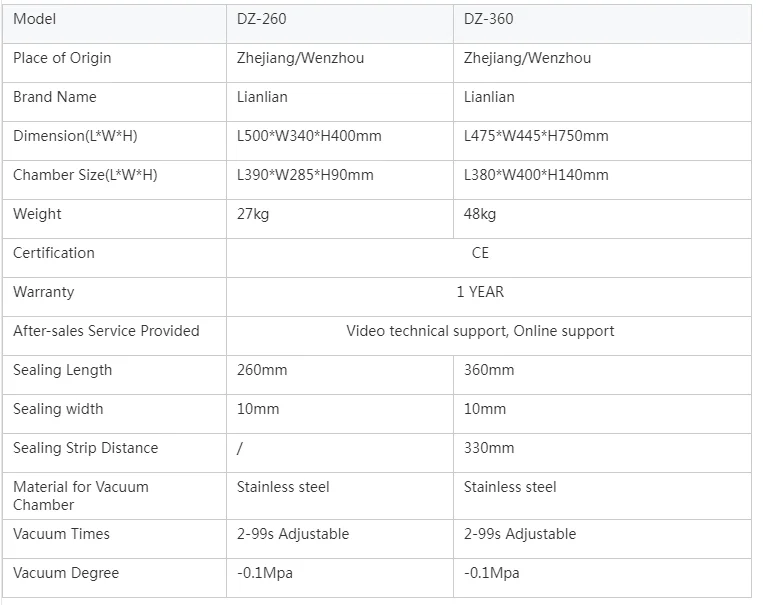Click the L390*W285*H90mm chamber size

(x=305, y=175)
